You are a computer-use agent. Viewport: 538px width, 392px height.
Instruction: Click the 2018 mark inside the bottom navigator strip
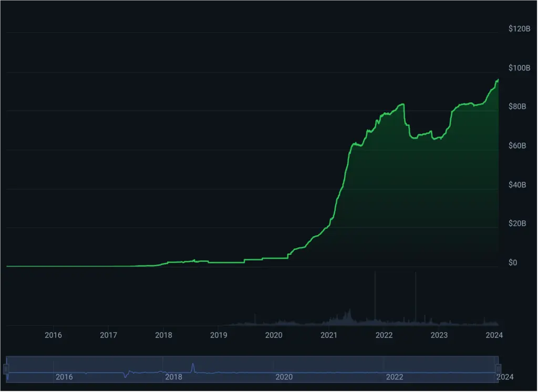pyautogui.click(x=173, y=377)
